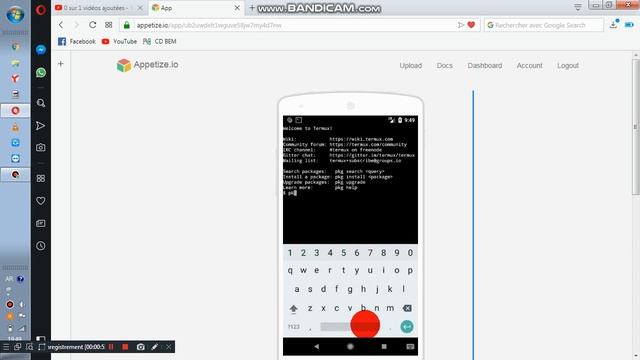Screen dimensions: 640x360
Task: Open the CD BEM bookmark
Action: 160,41
